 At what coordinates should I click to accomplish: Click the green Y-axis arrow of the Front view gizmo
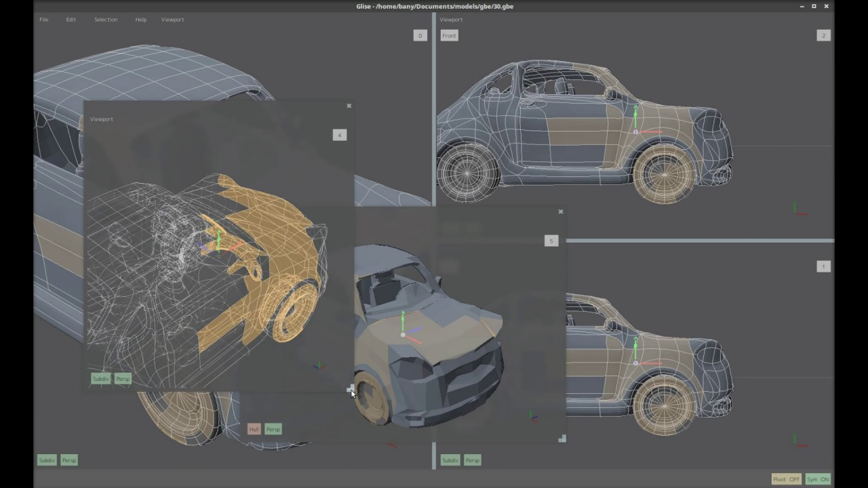(x=635, y=116)
